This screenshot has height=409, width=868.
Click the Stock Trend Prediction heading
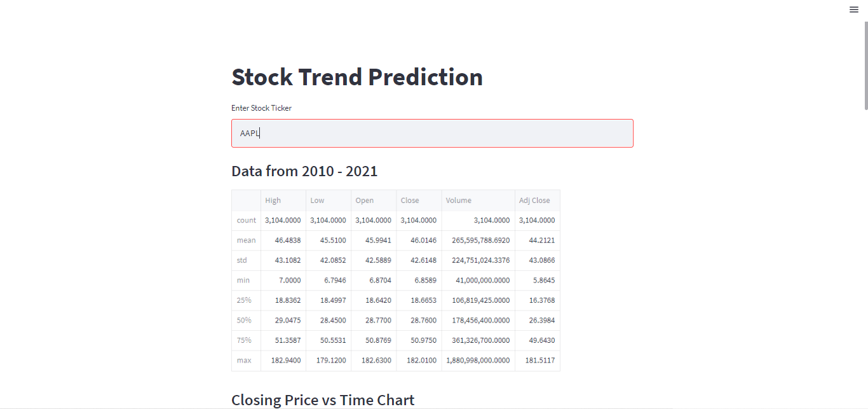click(x=357, y=77)
